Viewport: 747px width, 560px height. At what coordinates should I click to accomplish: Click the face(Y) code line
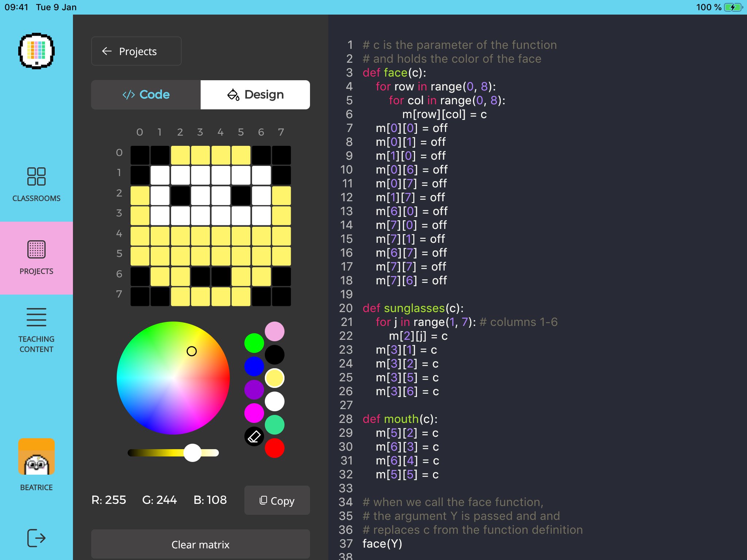pos(382,544)
